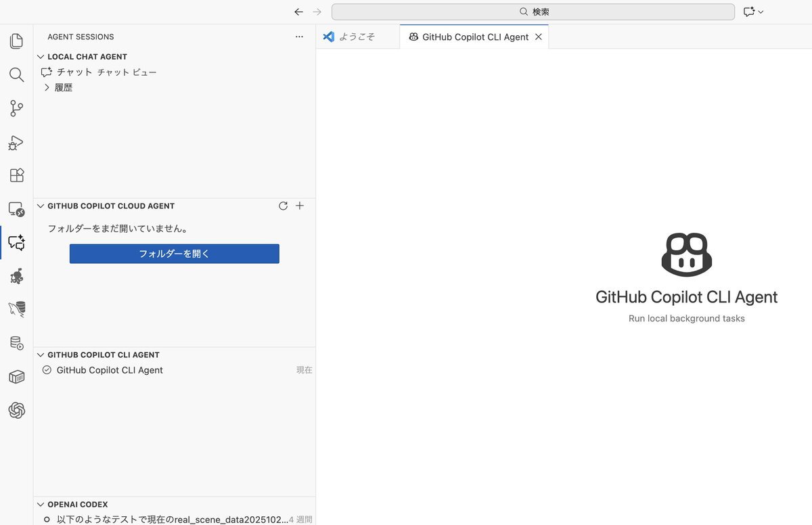The height and width of the screenshot is (525, 812).
Task: Open chat dropdown chevron in title bar
Action: (761, 12)
